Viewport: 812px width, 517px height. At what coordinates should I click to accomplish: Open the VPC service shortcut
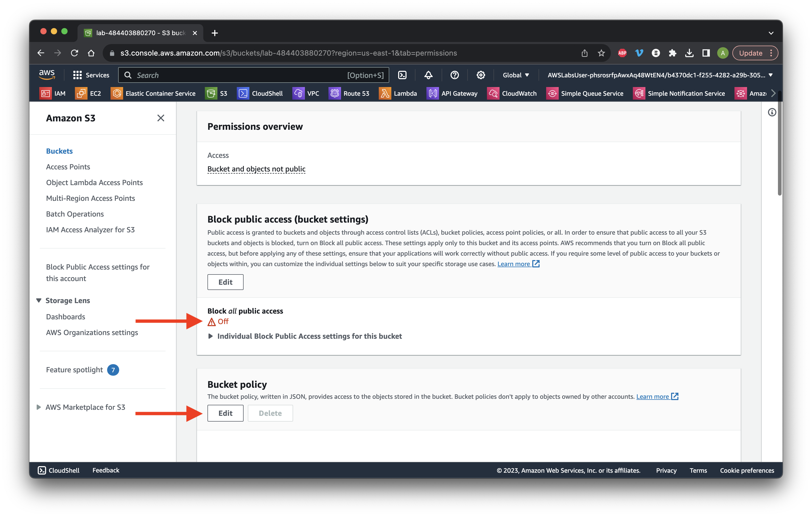click(x=306, y=94)
